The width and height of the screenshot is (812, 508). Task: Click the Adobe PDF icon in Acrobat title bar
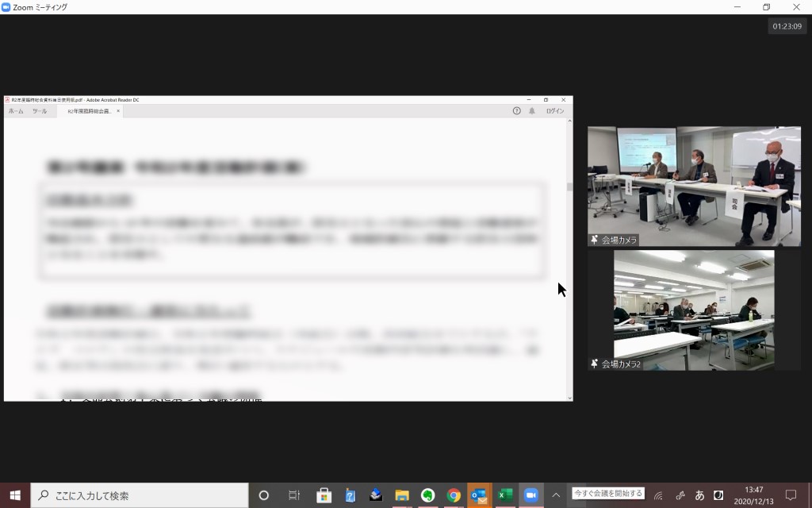coord(7,99)
